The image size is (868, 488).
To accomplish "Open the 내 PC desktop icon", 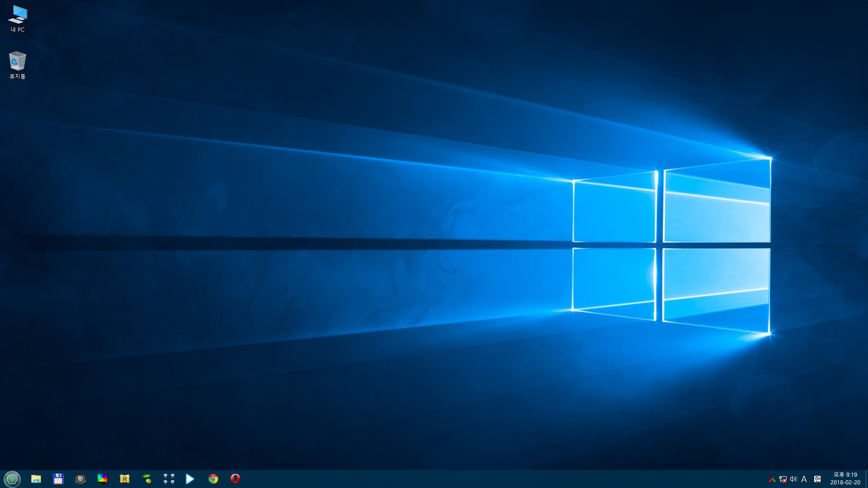I will point(18,19).
